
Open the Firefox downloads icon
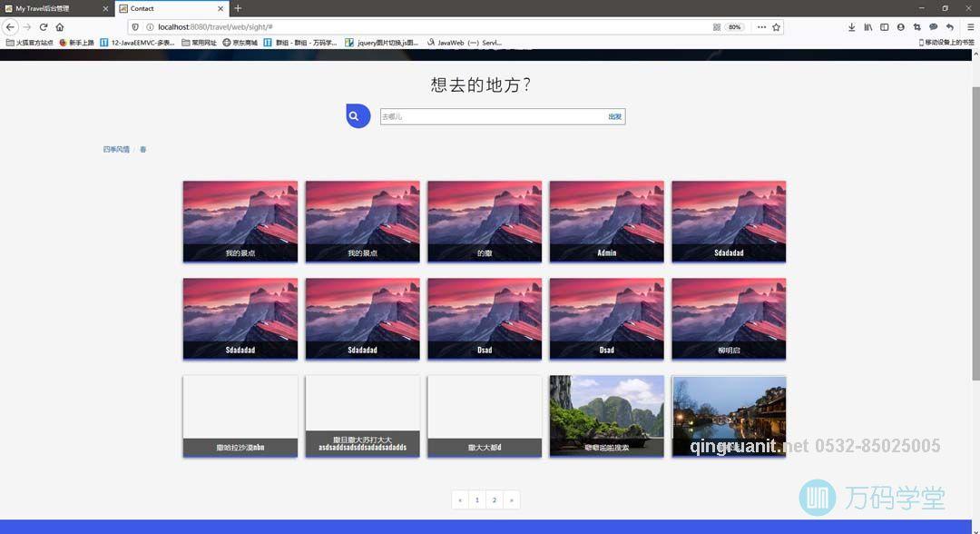point(852,26)
